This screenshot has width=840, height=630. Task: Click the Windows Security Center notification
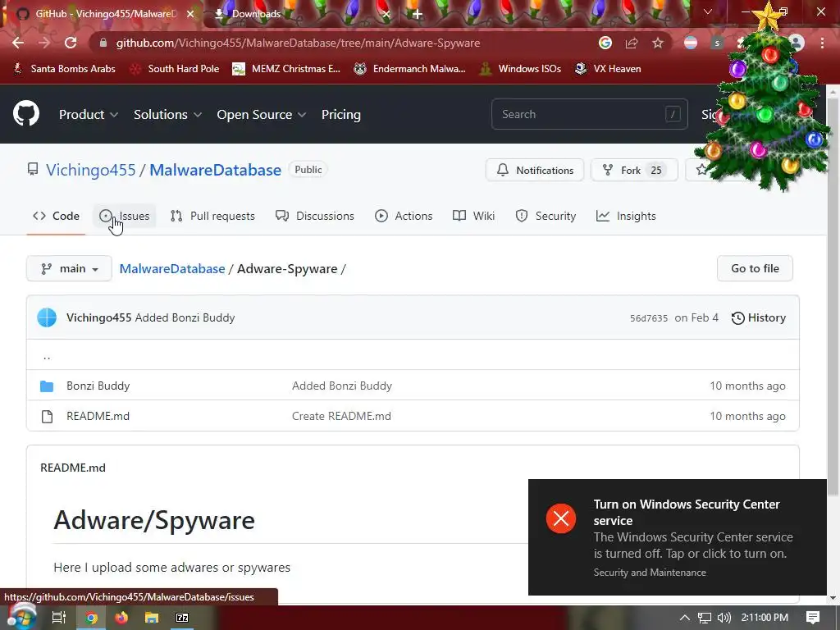pyautogui.click(x=677, y=536)
